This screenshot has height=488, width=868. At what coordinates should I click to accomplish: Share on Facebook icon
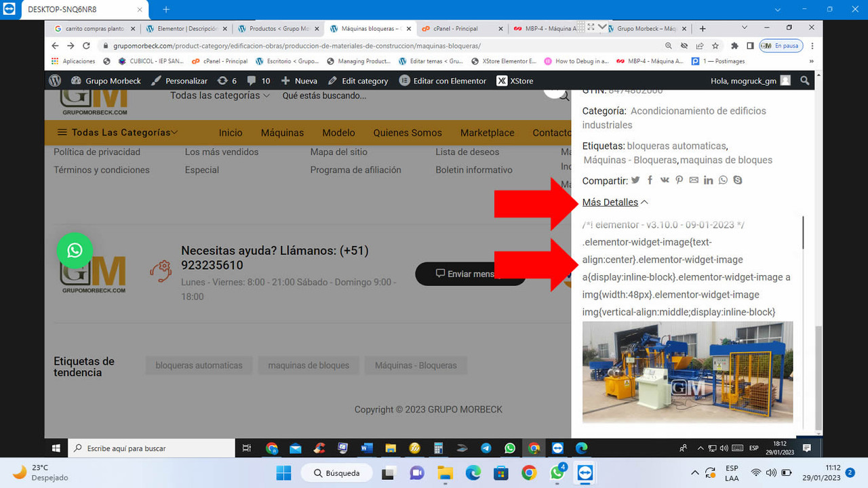coord(650,180)
